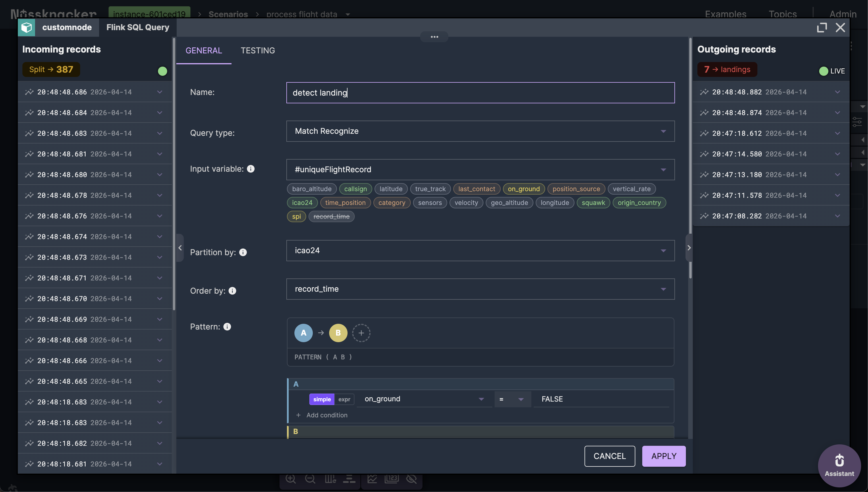Click the 123 counts display icon

pos(391,479)
